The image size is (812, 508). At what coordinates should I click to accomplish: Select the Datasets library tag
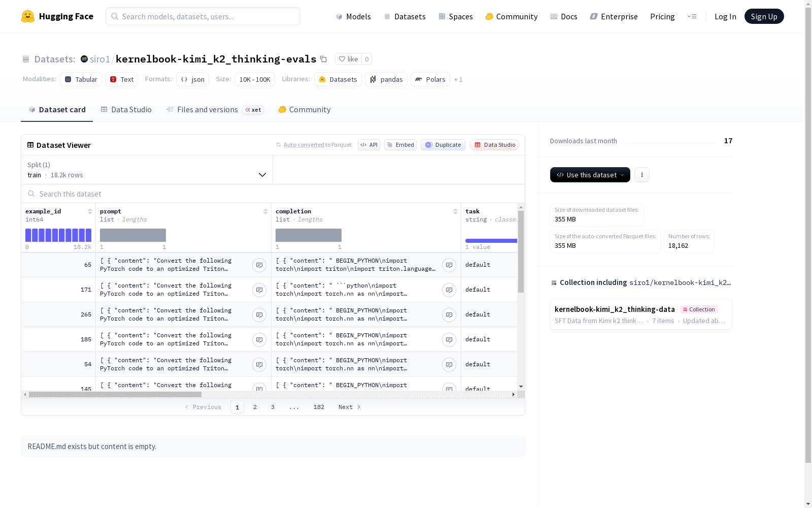click(x=338, y=79)
